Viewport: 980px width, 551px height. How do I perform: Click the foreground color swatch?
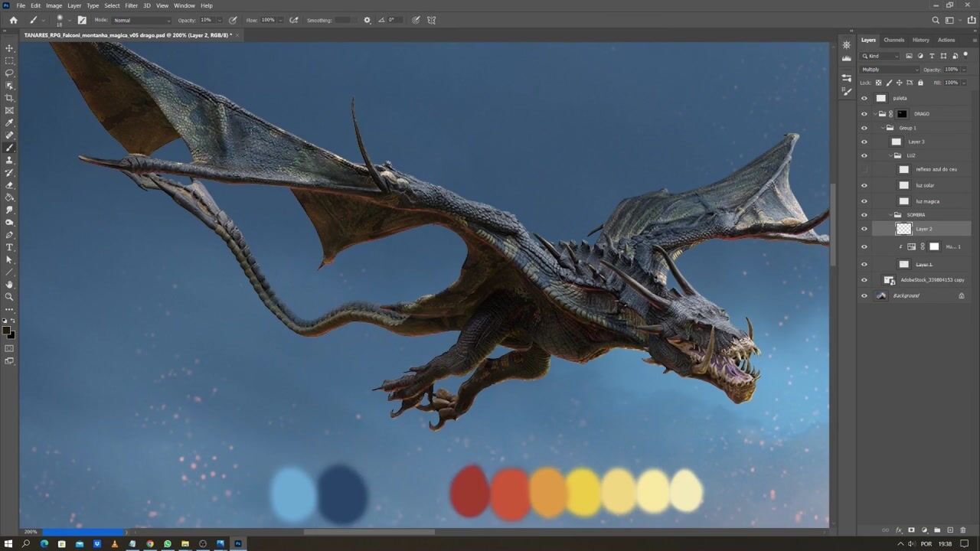point(6,331)
